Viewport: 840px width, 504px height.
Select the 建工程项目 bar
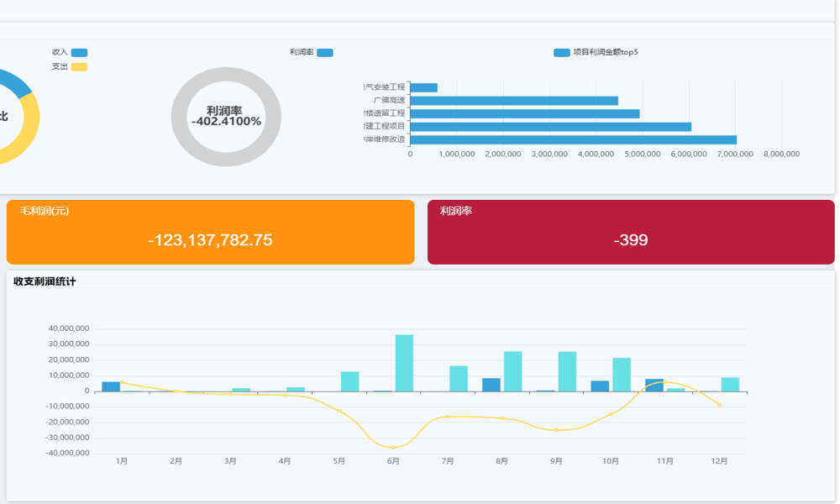click(x=550, y=127)
